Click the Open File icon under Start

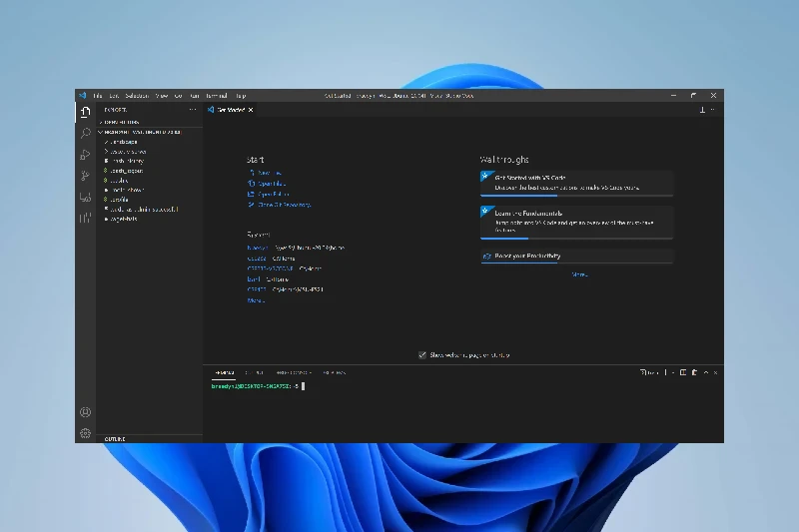[x=251, y=184]
